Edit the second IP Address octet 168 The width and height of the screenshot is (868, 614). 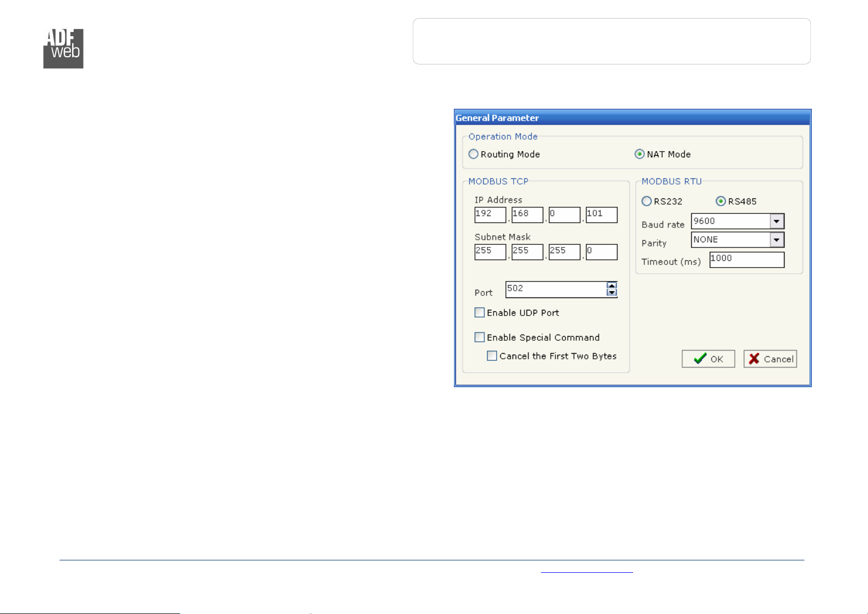527,214
